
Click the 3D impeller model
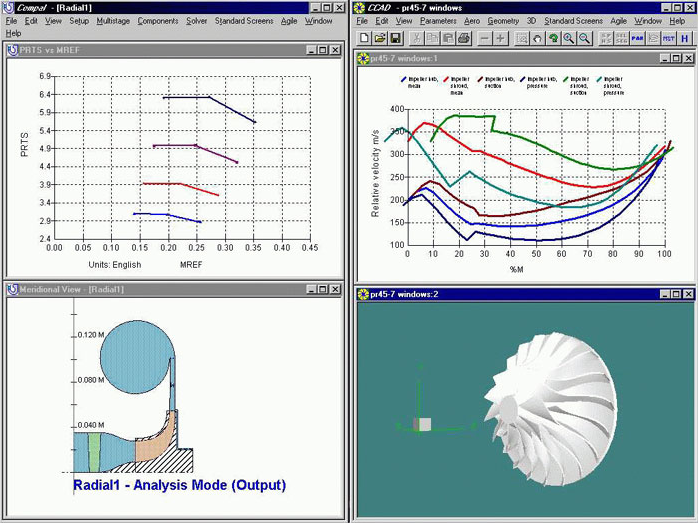(551, 409)
